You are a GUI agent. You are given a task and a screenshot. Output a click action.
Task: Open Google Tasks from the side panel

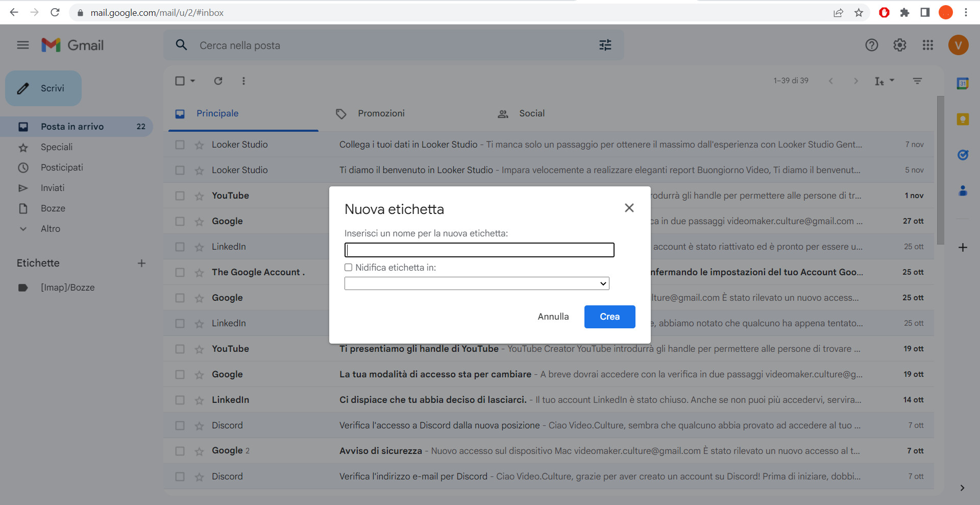[x=963, y=155]
